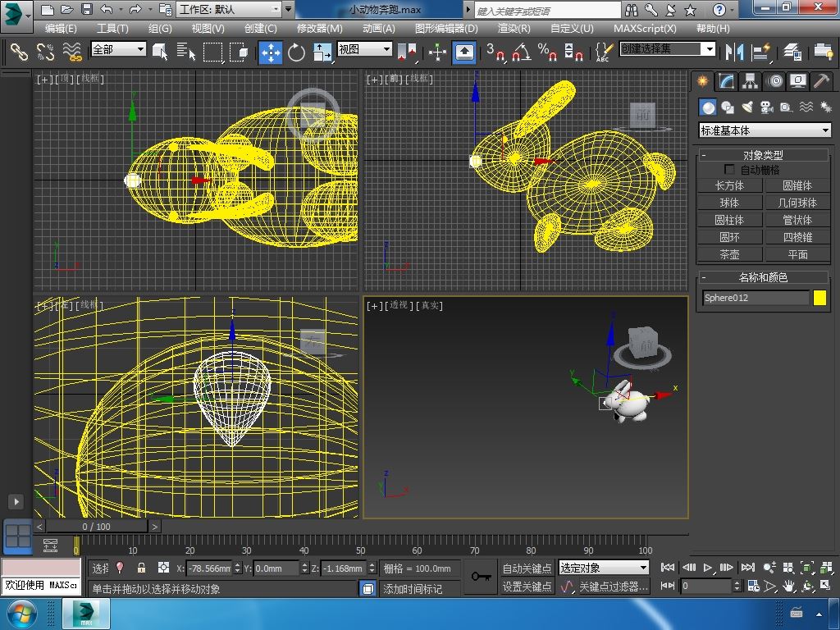Choose the Rectangular Selection Region tool

(x=212, y=52)
